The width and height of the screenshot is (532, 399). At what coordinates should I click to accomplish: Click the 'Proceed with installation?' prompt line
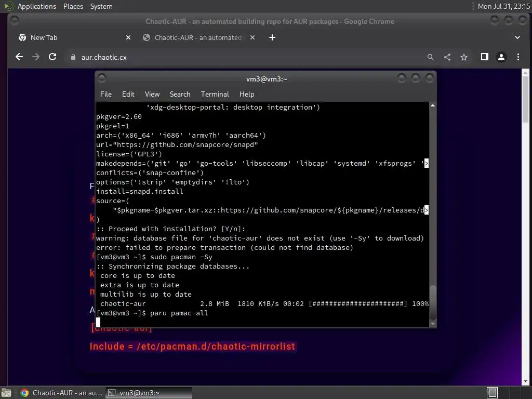170,229
